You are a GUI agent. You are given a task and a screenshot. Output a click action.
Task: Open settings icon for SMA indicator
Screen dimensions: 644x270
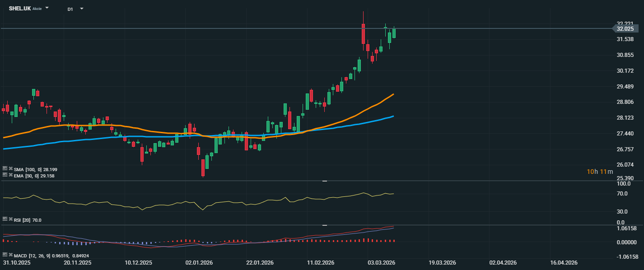click(x=5, y=169)
